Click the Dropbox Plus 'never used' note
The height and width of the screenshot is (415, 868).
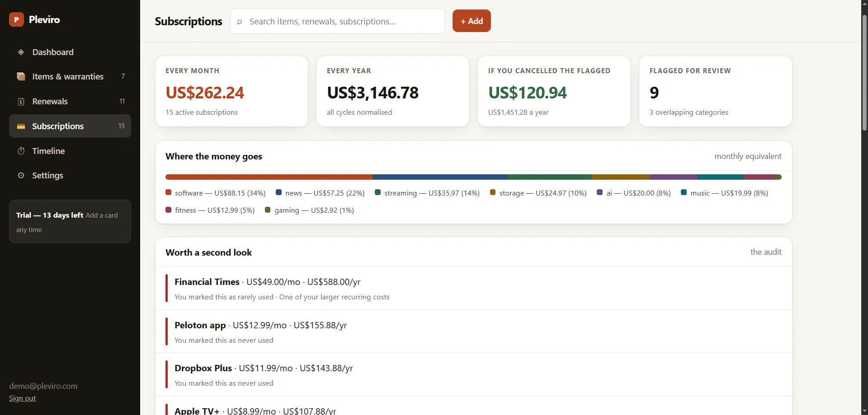pyautogui.click(x=224, y=383)
